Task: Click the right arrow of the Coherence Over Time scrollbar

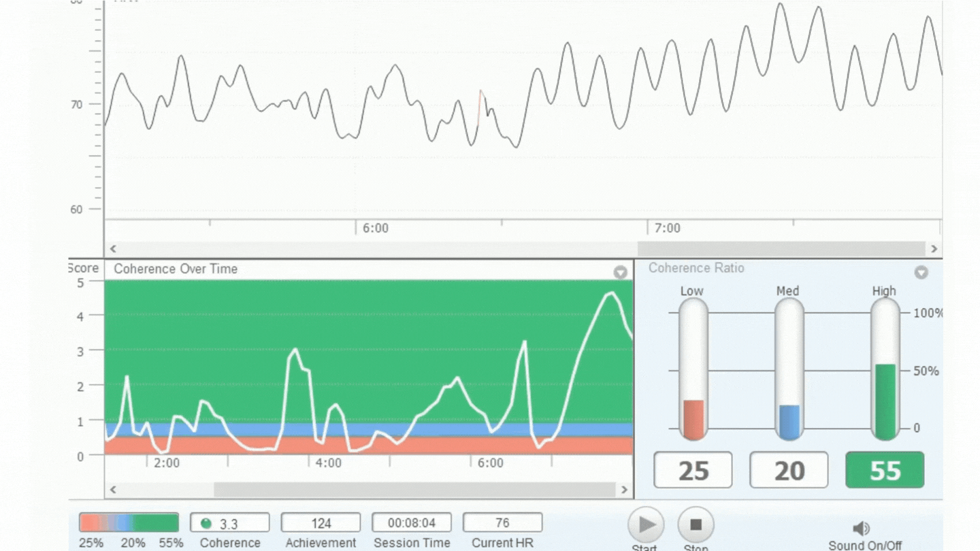Action: 624,490
